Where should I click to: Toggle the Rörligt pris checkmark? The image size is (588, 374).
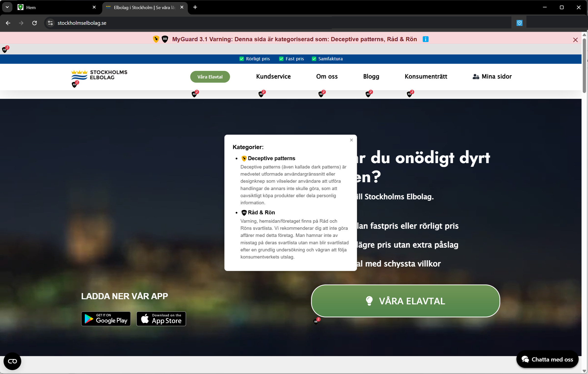click(242, 59)
